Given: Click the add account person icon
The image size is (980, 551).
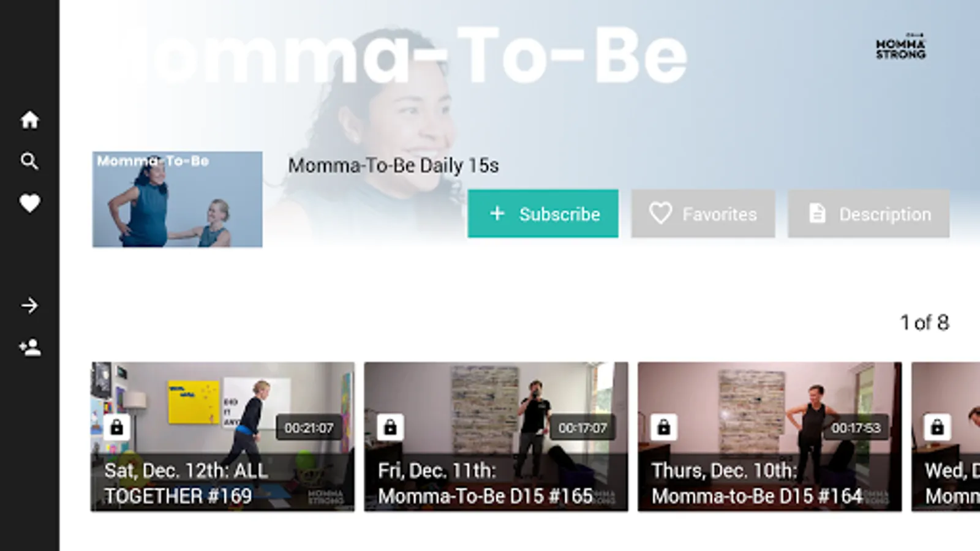Looking at the screenshot, I should [x=29, y=348].
